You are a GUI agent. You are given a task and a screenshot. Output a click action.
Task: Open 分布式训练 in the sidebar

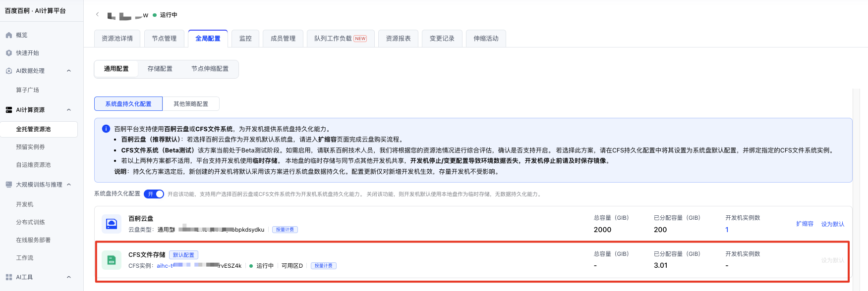30,222
